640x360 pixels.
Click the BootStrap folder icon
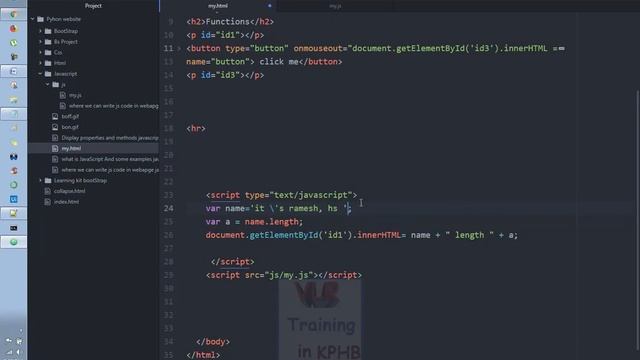click(48, 31)
